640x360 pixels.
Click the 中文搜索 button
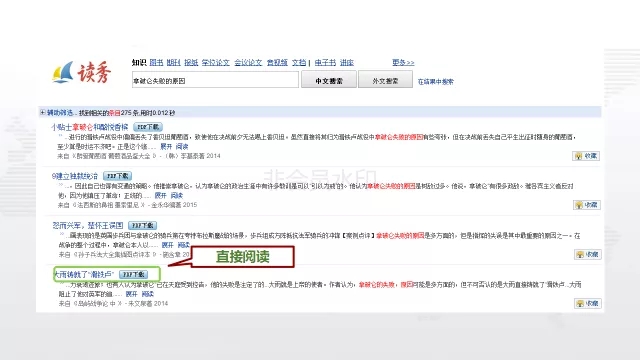pos(329,80)
